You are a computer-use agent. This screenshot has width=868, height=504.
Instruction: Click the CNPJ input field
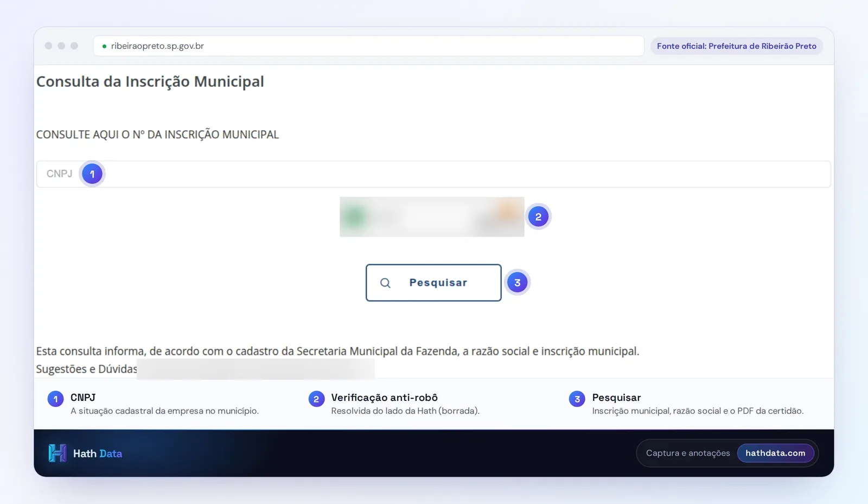[433, 174]
